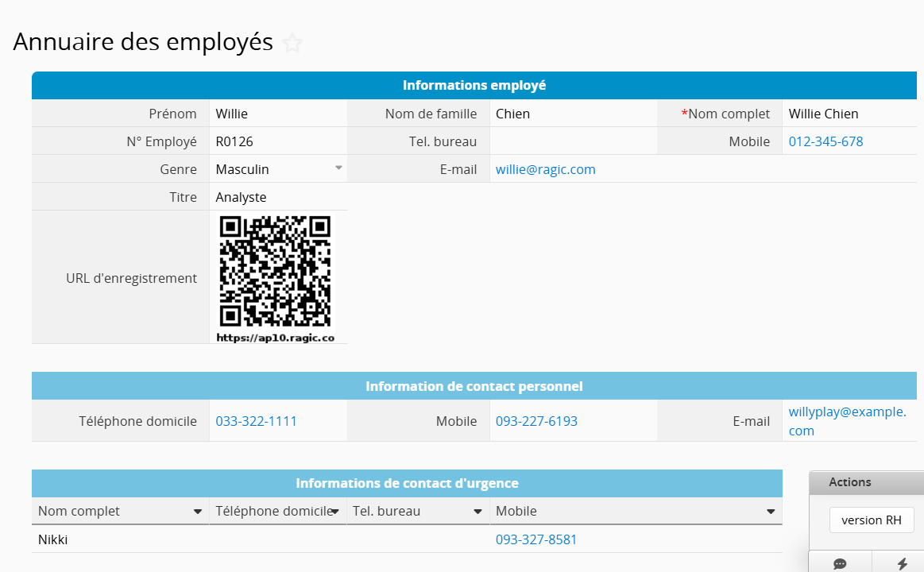Select the Titre field containing Analyste

point(277,197)
